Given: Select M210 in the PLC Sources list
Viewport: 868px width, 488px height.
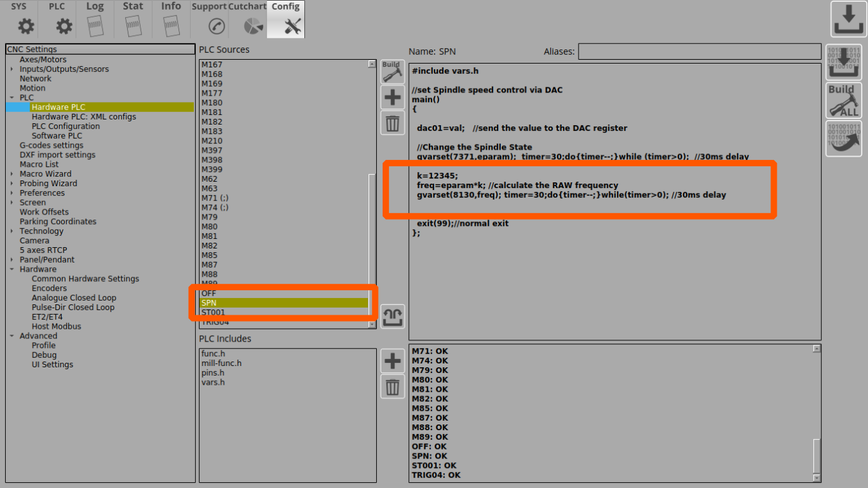Looking at the screenshot, I should (212, 141).
